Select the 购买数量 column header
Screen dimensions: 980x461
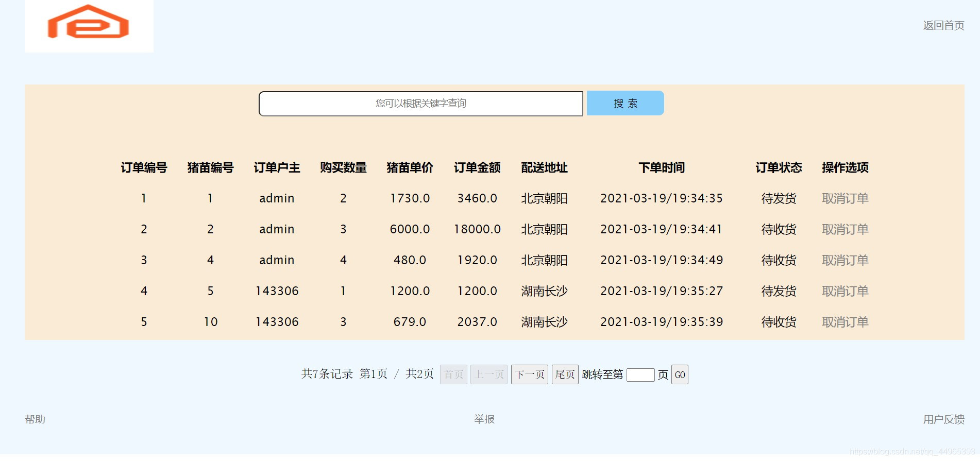[343, 167]
